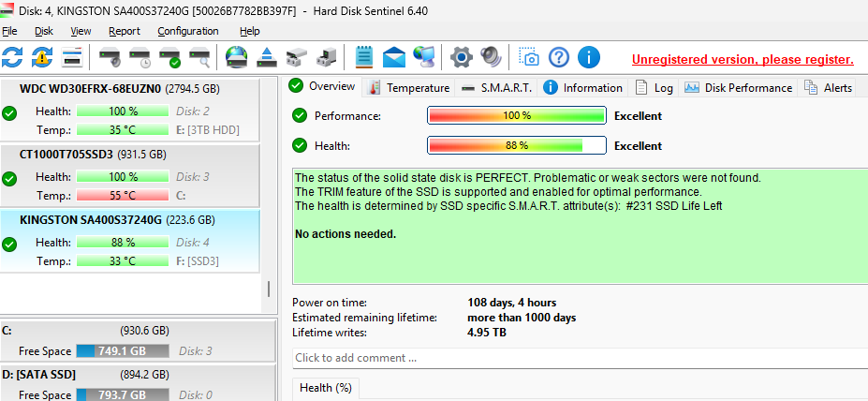Open the File menu
Viewport: 868px width, 401px height.
9,31
